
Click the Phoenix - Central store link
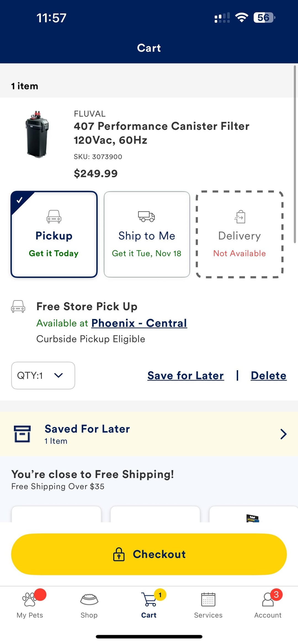click(139, 323)
